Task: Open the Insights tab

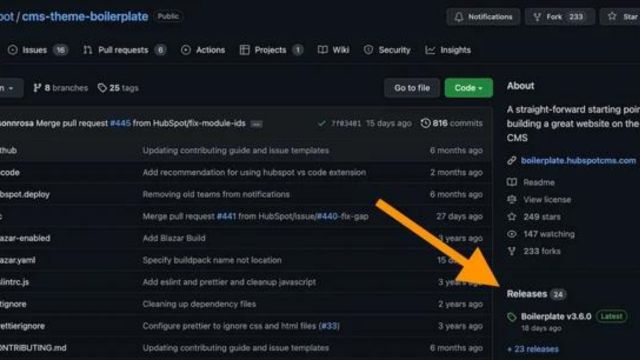Action: (x=448, y=50)
